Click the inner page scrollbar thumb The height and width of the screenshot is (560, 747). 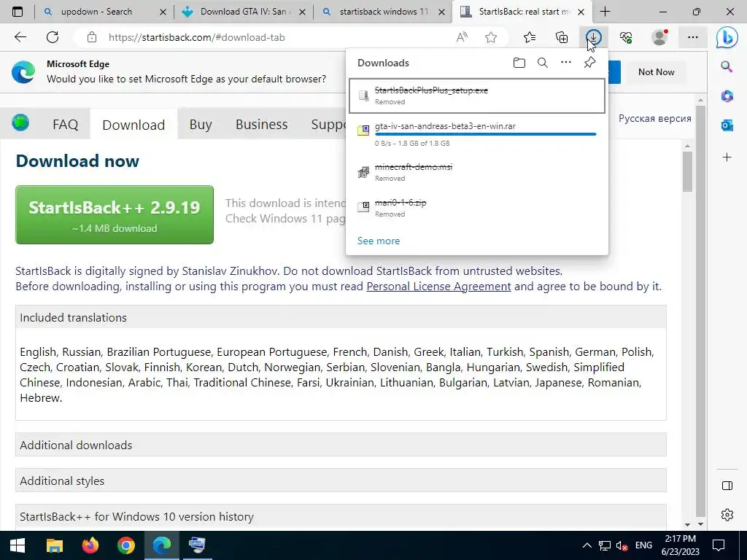tap(687, 171)
